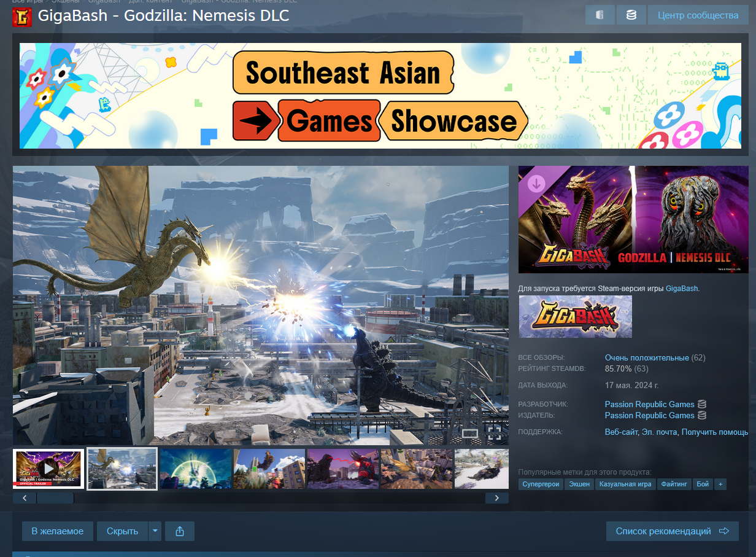The height and width of the screenshot is (557, 756).
Task: Click the Скрыть button
Action: [x=122, y=531]
